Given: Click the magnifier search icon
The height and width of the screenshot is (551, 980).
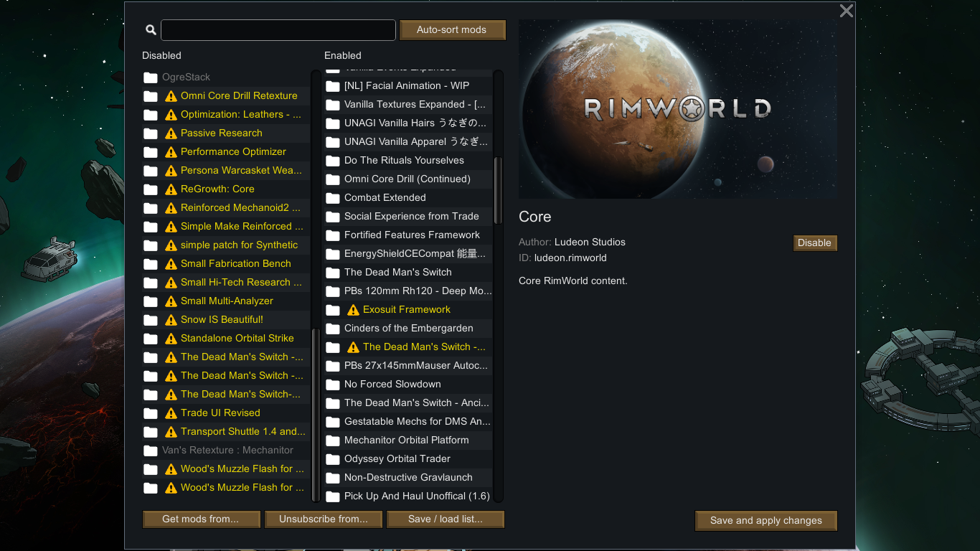Looking at the screenshot, I should 151,30.
